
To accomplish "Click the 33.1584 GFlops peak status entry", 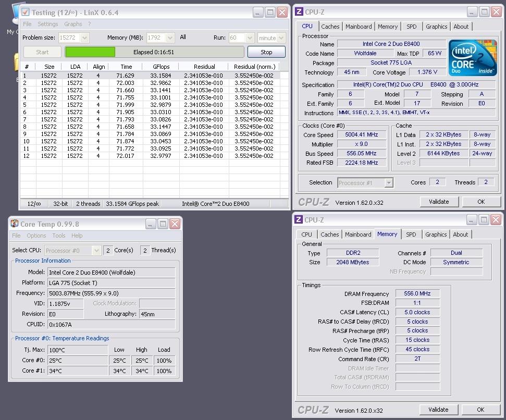I will coord(132,204).
